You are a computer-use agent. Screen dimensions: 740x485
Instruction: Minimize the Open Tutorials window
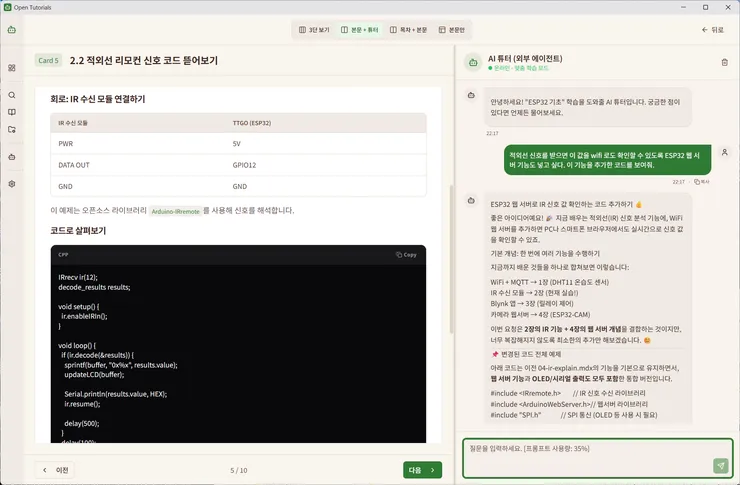pyautogui.click(x=684, y=7)
